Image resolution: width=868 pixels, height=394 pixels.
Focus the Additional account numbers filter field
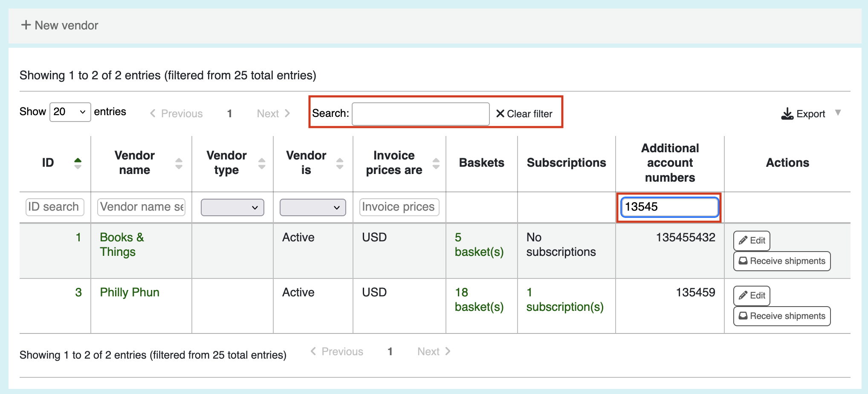(669, 207)
